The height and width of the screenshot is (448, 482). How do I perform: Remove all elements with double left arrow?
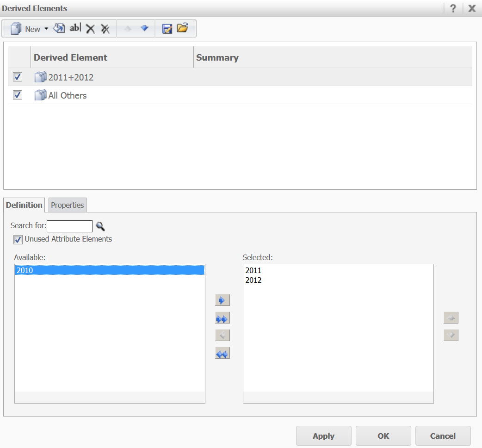tap(222, 354)
